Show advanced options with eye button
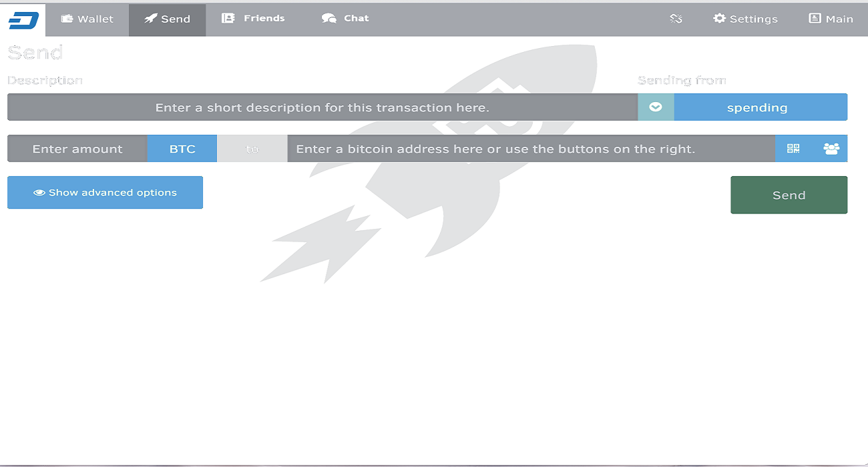Image resolution: width=868 pixels, height=467 pixels. pos(105,192)
